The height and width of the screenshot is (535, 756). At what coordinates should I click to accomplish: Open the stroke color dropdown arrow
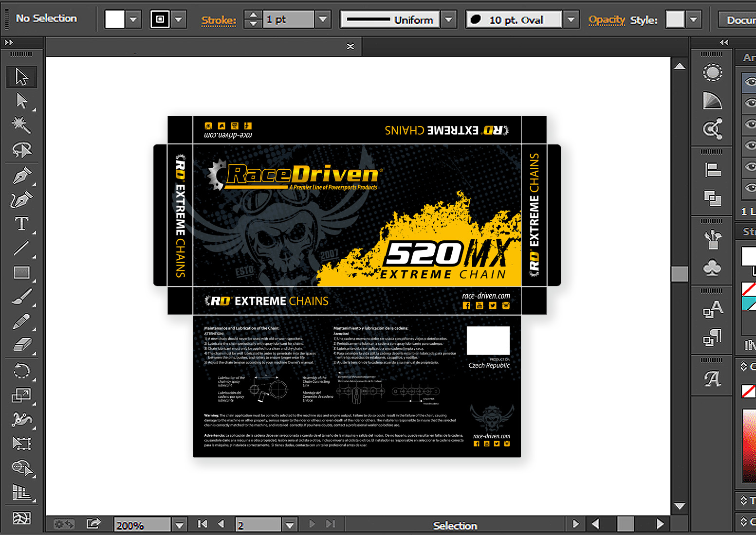(179, 20)
